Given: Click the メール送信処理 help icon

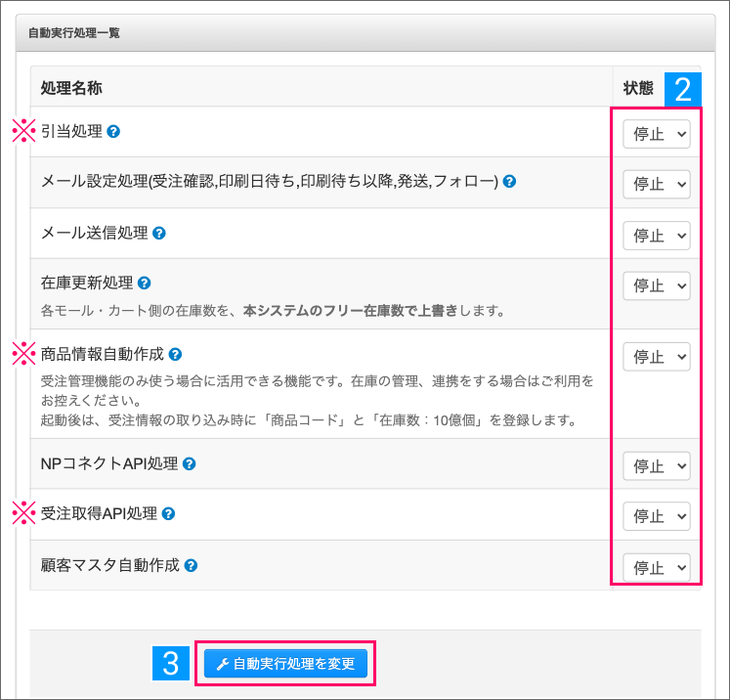Looking at the screenshot, I should click(x=159, y=234).
